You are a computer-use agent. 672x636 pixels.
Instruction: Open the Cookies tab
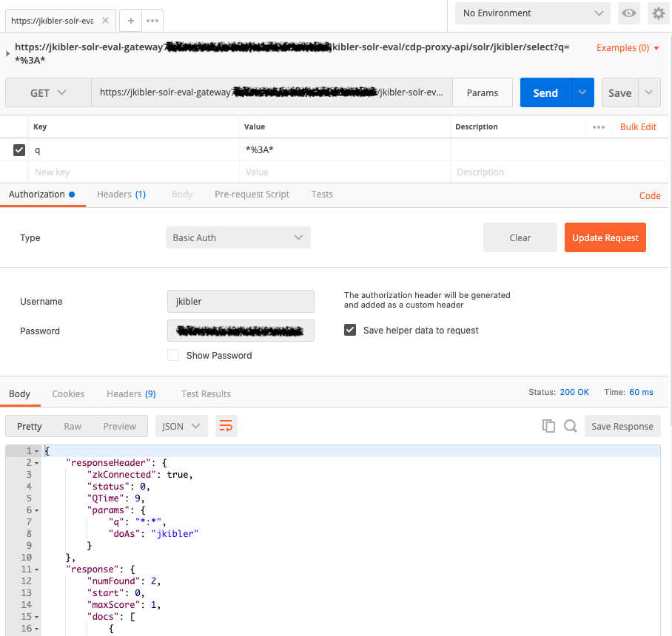68,393
